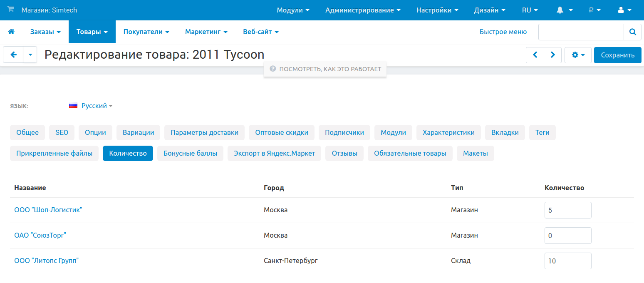Click the home icon in navigation bar

click(11, 32)
